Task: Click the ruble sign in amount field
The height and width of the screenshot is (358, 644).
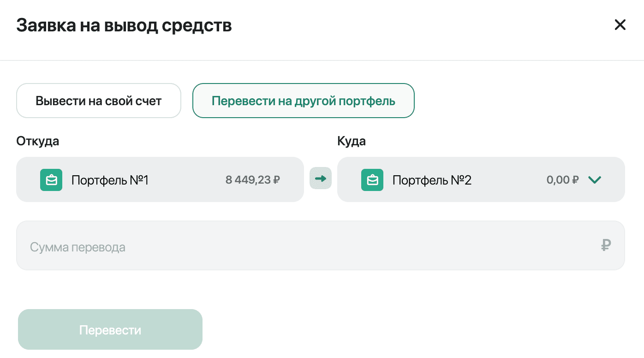Action: pyautogui.click(x=606, y=245)
